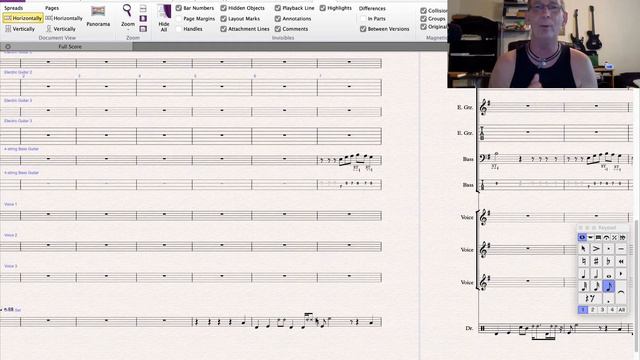The image size is (640, 360).
Task: Toggle the Attachment Lines checkbox
Action: coord(224,29)
